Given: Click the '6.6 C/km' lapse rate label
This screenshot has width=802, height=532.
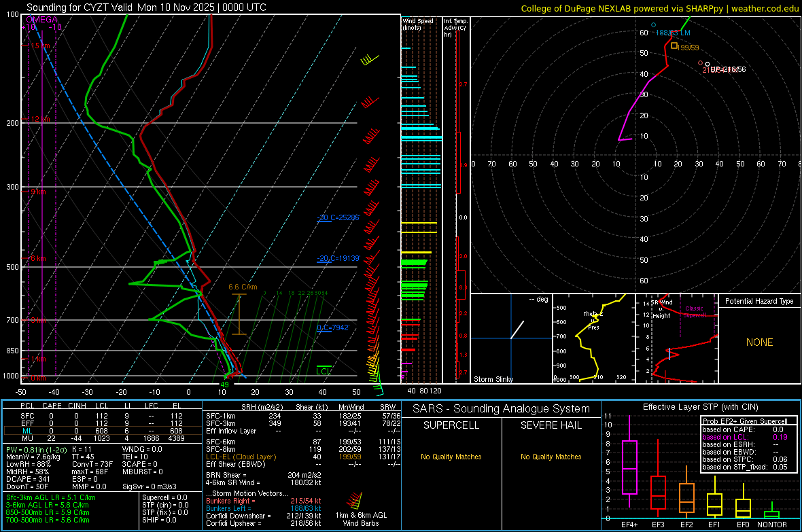Looking at the screenshot, I should coord(243,287).
